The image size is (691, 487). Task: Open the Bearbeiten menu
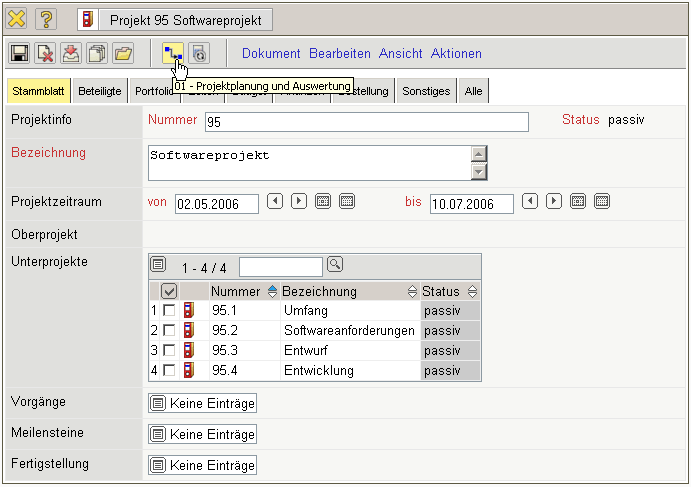click(339, 54)
